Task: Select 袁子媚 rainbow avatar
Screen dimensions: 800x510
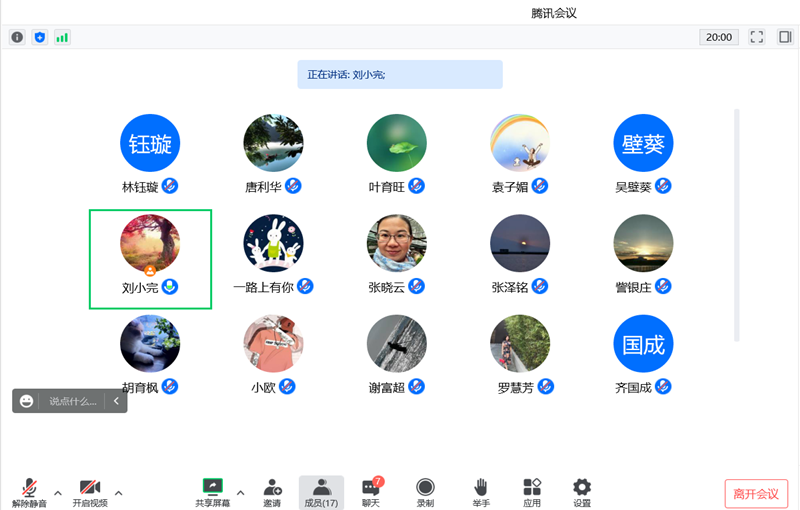Action: pyautogui.click(x=520, y=143)
